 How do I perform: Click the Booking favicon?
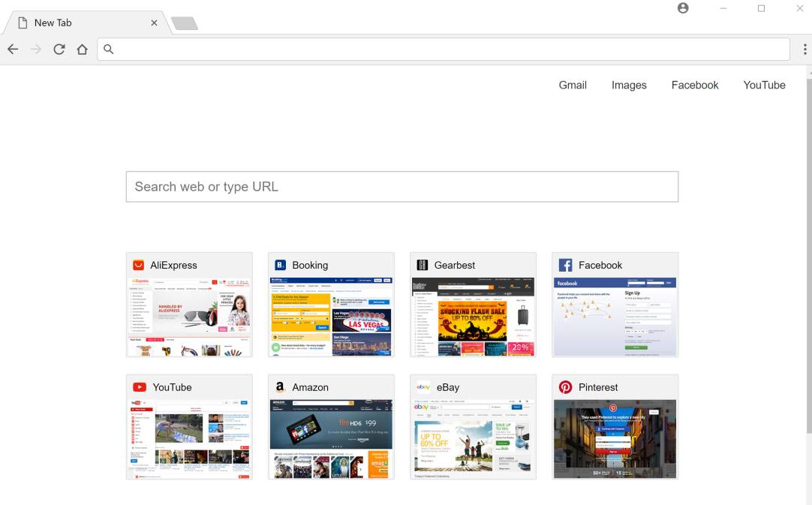tap(280, 265)
